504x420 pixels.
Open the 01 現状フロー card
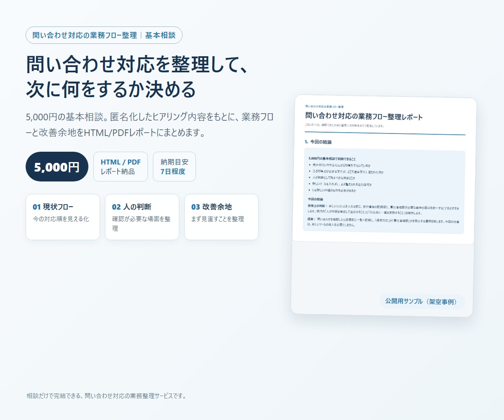(63, 217)
